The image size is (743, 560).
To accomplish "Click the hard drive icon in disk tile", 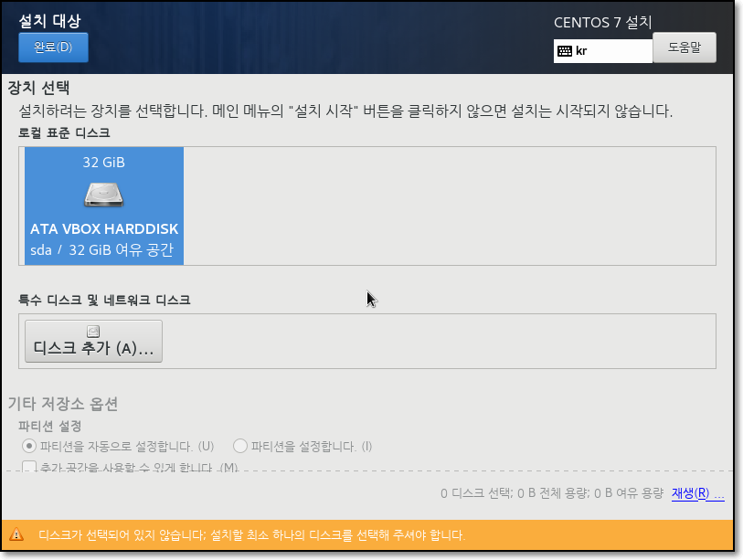I will point(104,195).
